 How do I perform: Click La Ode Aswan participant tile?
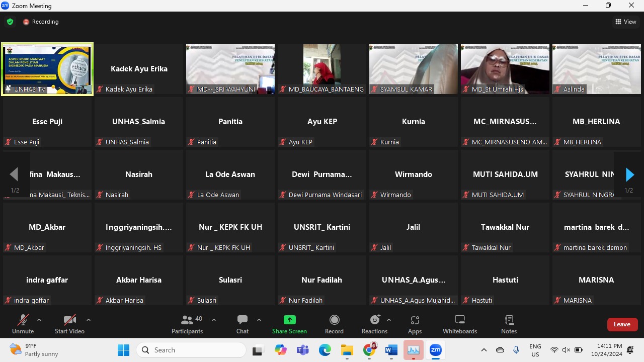230,174
